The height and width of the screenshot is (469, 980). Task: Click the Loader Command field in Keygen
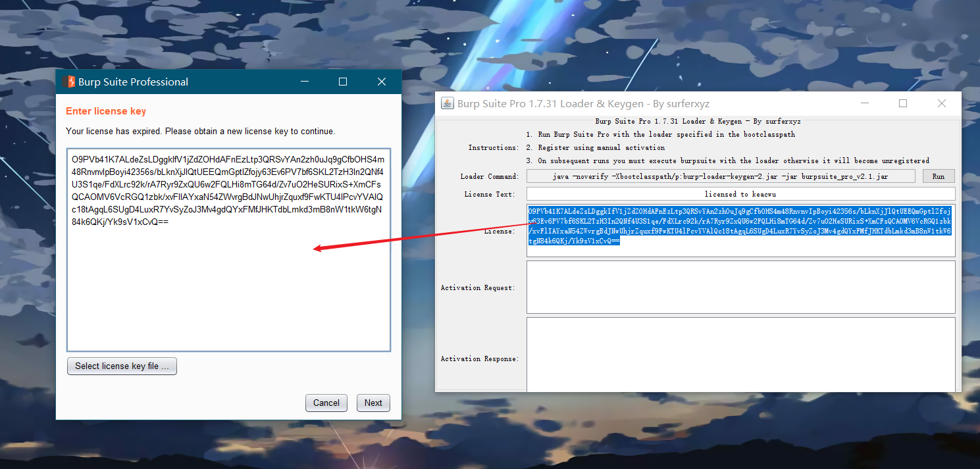click(x=721, y=176)
